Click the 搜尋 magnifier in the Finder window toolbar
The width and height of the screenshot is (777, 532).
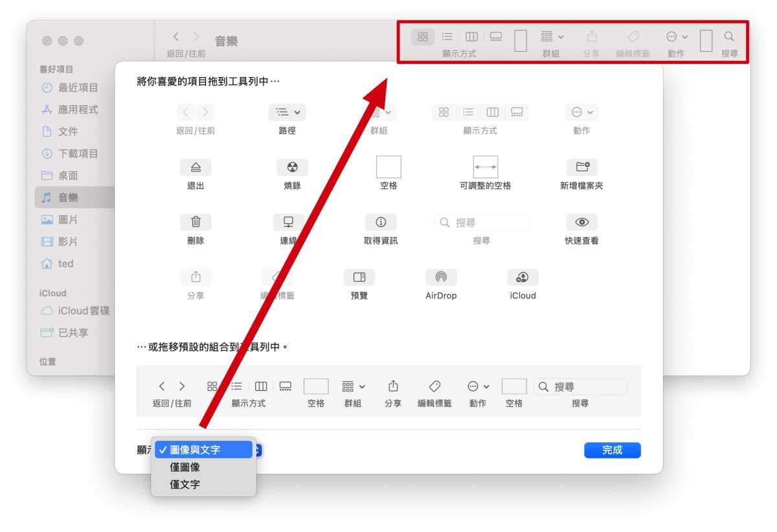pyautogui.click(x=729, y=37)
